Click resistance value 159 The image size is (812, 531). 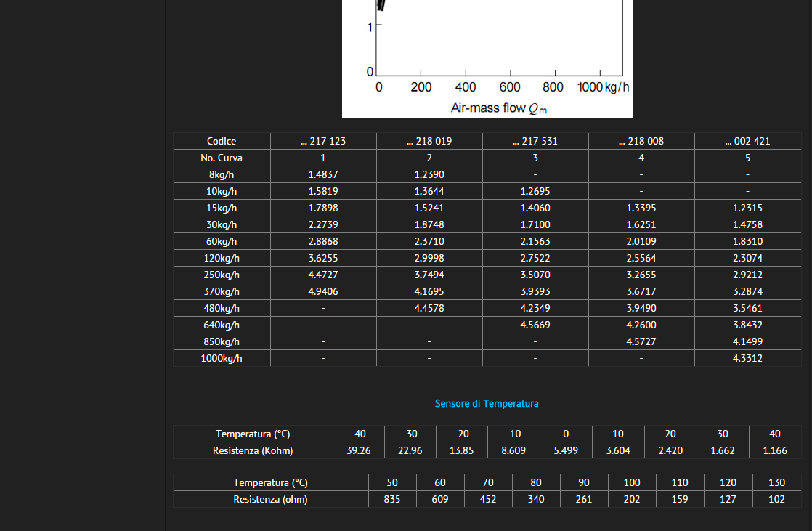point(679,499)
